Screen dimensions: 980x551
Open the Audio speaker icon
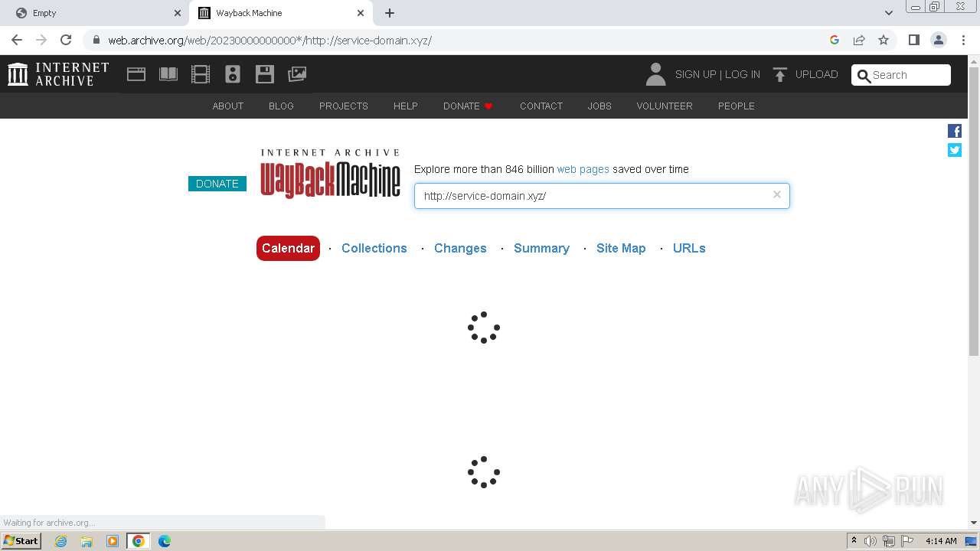click(x=233, y=74)
